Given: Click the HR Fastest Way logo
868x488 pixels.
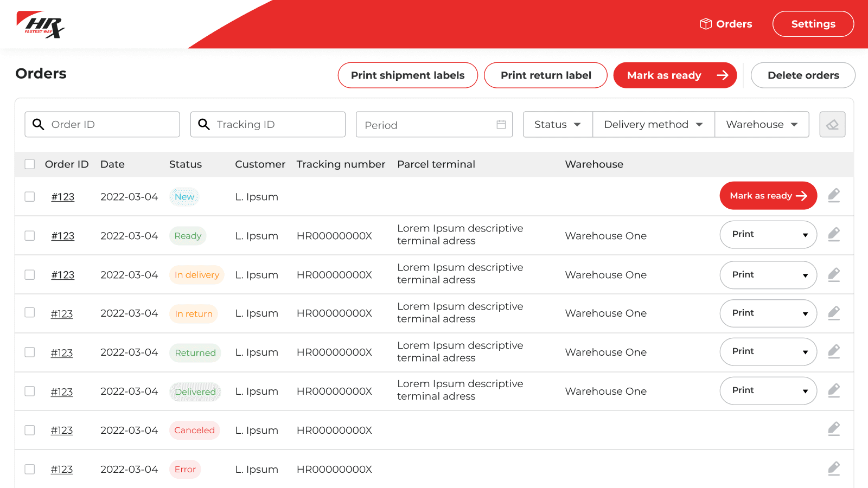Looking at the screenshot, I should tap(41, 24).
